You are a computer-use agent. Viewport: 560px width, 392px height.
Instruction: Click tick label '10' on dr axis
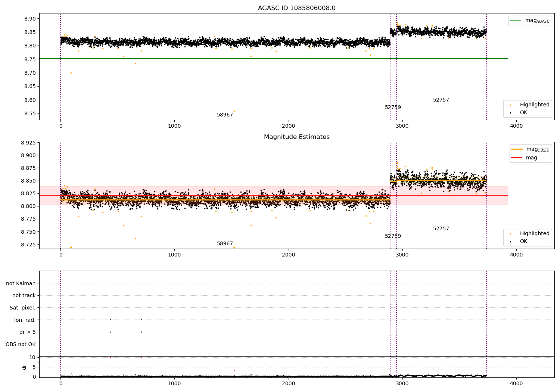(x=32, y=357)
